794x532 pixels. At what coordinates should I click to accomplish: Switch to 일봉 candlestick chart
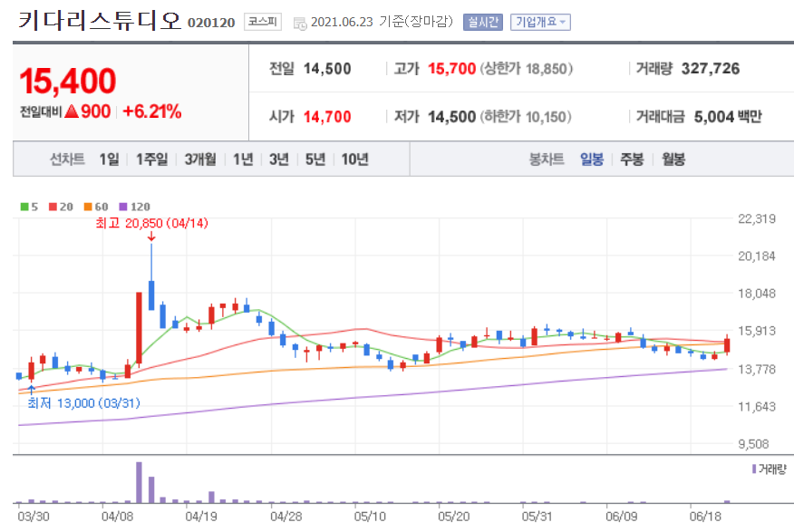click(592, 160)
